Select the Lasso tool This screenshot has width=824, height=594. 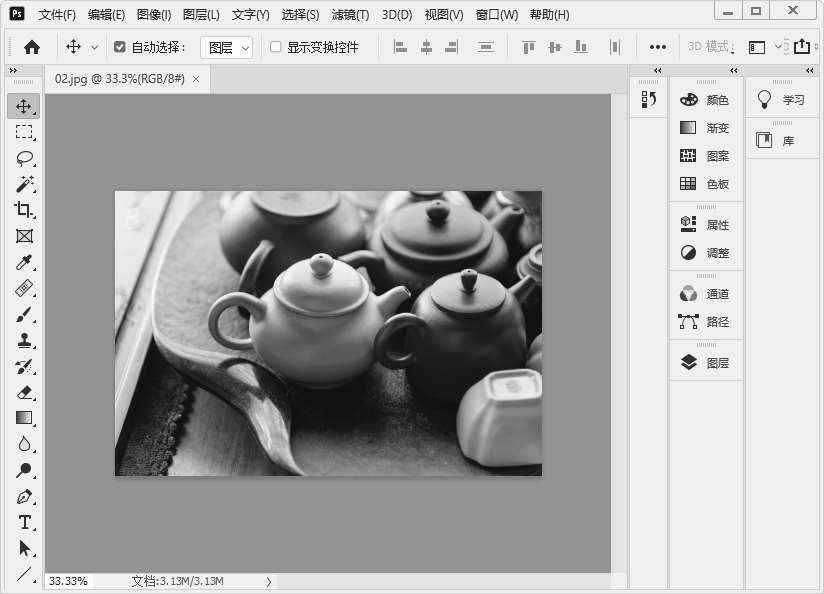[24, 158]
